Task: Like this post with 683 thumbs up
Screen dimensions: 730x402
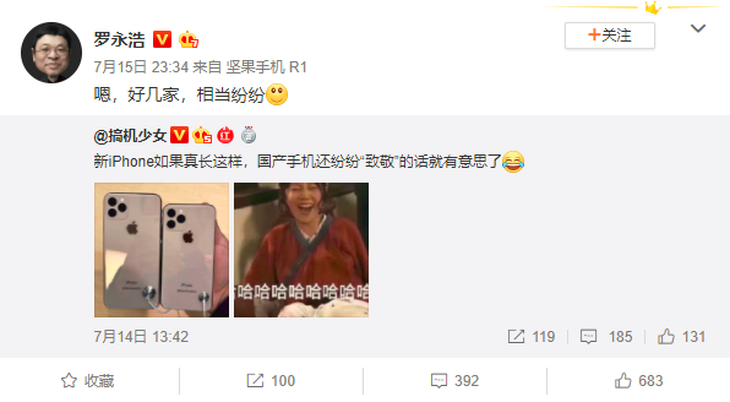Action: (x=638, y=381)
